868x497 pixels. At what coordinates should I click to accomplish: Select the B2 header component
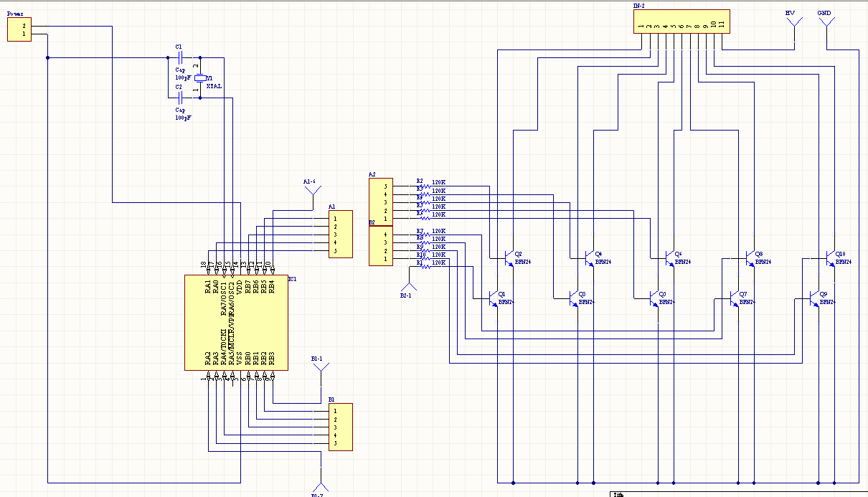coord(380,246)
